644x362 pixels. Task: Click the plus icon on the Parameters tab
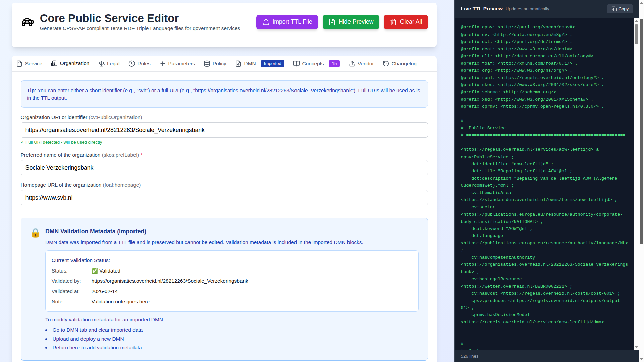pos(162,64)
